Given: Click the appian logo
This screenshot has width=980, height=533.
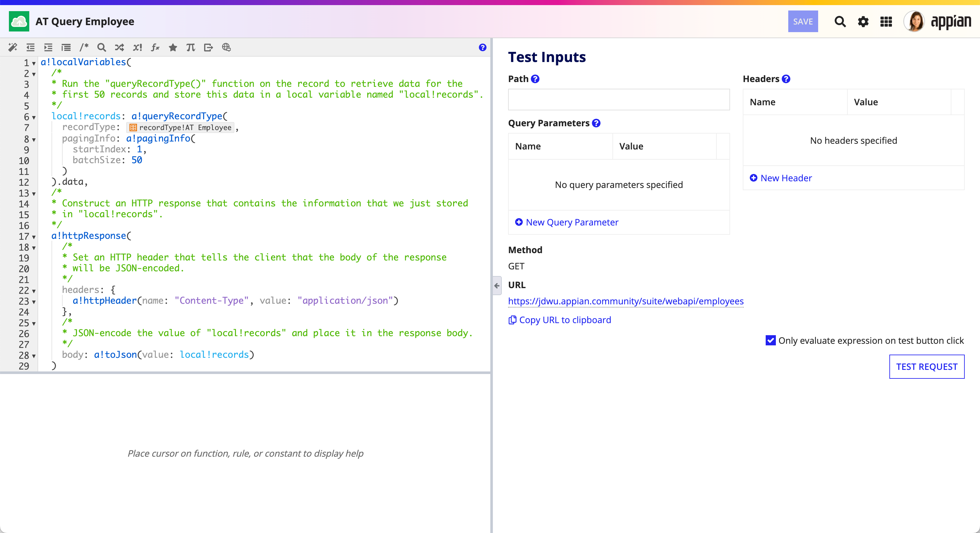Looking at the screenshot, I should pyautogui.click(x=951, y=22).
